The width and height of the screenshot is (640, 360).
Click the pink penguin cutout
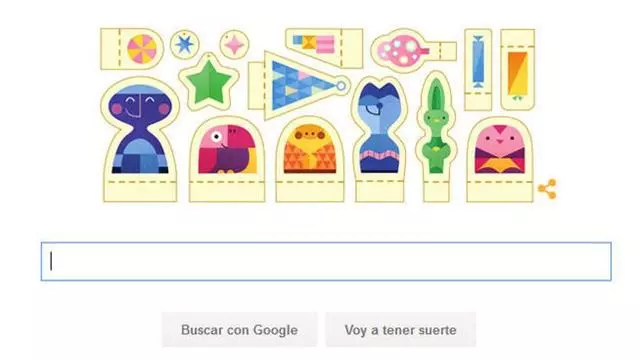500,159
